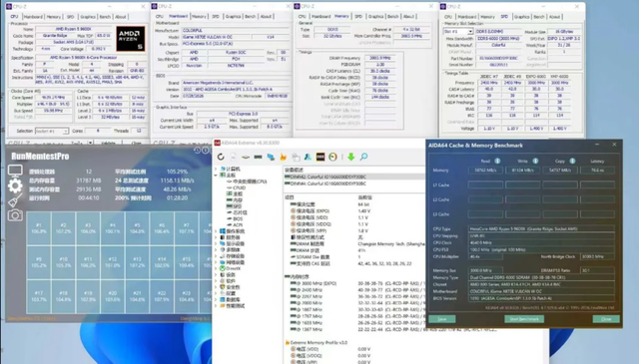639x364 pixels.
Task: Click Start Benchmark in AIDA64 benchmark window
Action: (524, 319)
